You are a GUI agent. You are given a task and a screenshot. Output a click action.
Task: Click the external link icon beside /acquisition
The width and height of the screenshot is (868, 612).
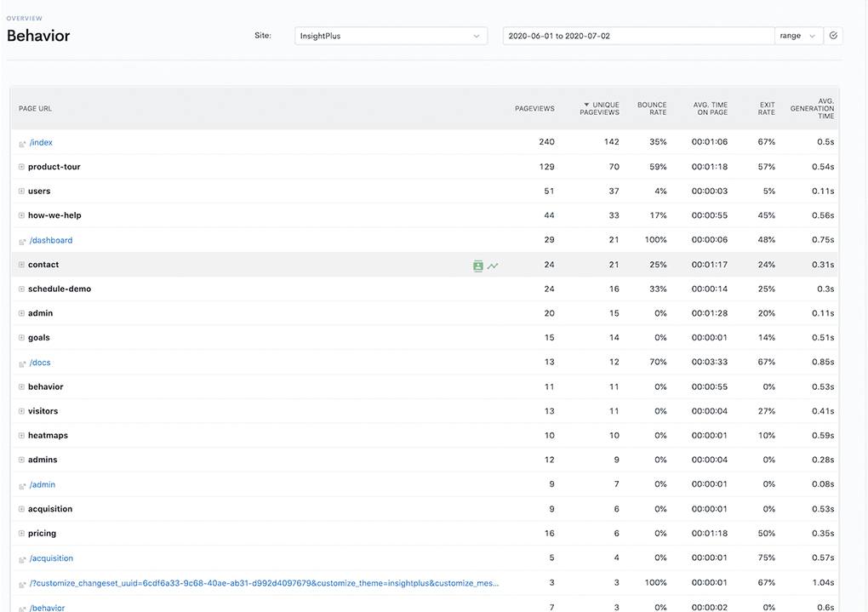tap(22, 559)
